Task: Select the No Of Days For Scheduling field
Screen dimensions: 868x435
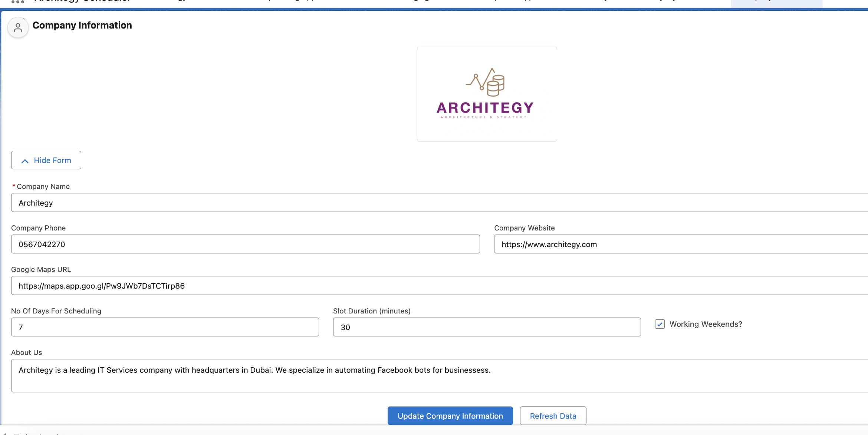Action: coord(165,327)
